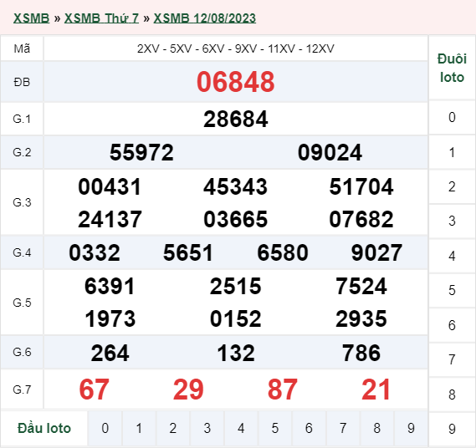Image resolution: width=476 pixels, height=448 pixels.
Task: Select Đuôi loto digit 5
Action: [452, 290]
